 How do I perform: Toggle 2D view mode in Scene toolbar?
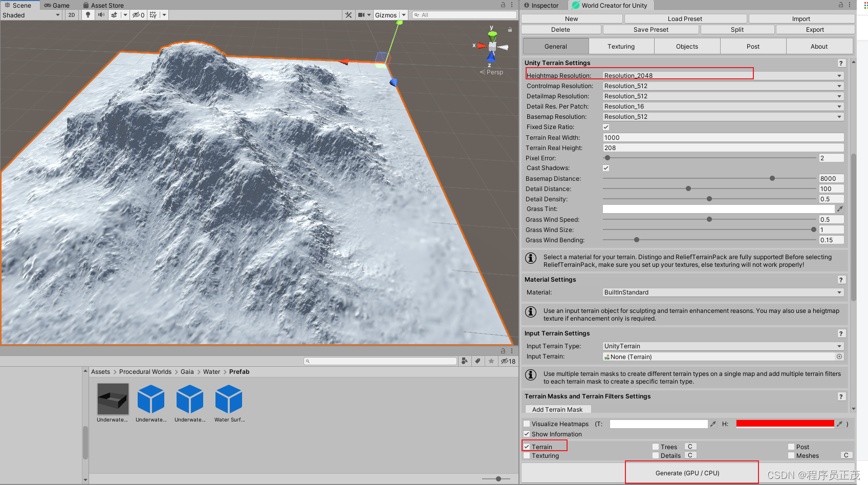[x=71, y=15]
